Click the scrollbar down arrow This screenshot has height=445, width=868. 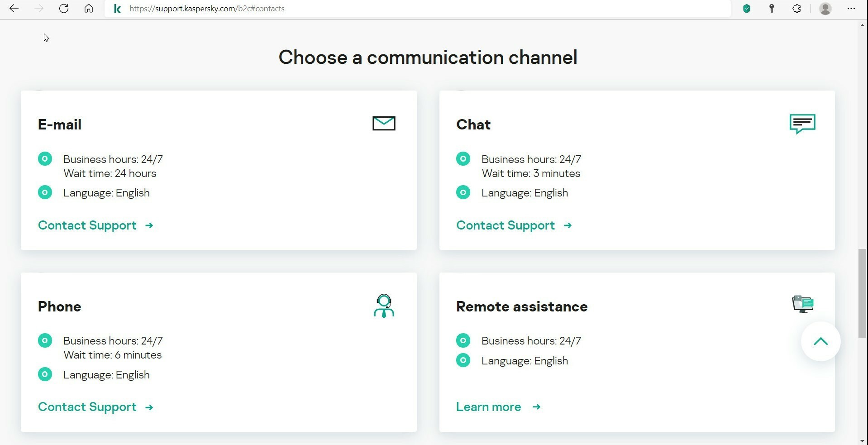[862, 440]
